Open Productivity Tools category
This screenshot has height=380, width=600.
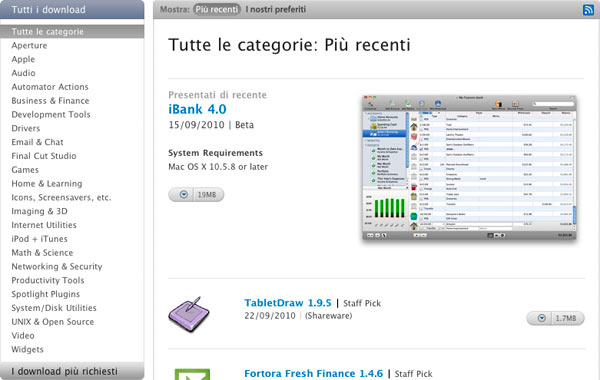pyautogui.click(x=48, y=280)
